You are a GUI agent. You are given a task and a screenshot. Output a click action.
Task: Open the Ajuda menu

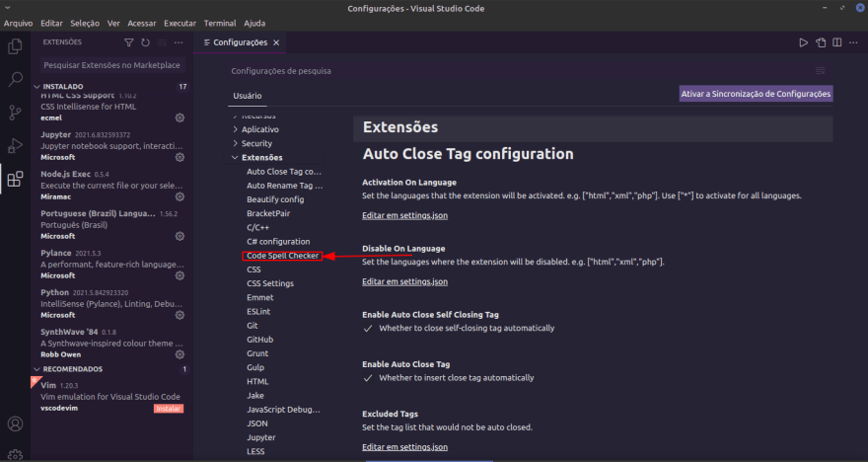pyautogui.click(x=254, y=24)
